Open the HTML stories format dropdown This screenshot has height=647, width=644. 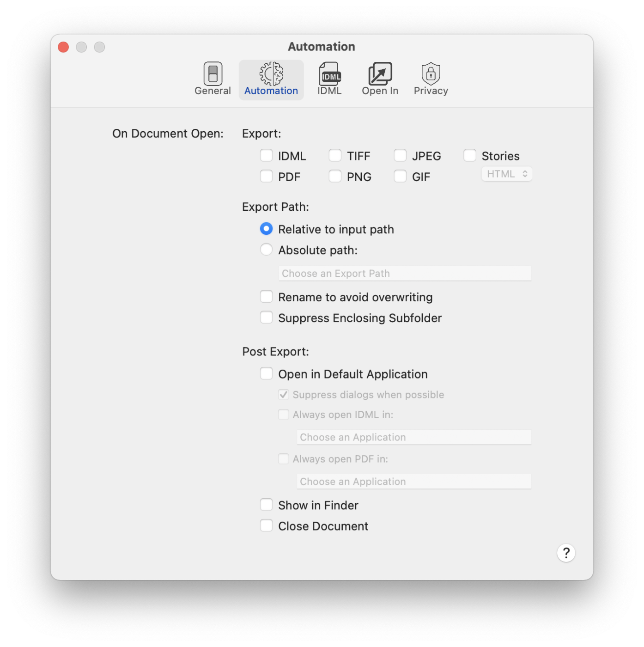click(507, 174)
